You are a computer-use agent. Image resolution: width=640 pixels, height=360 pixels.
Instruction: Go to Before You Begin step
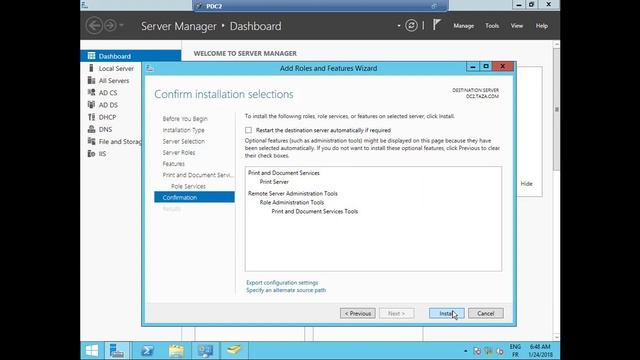[x=185, y=119]
